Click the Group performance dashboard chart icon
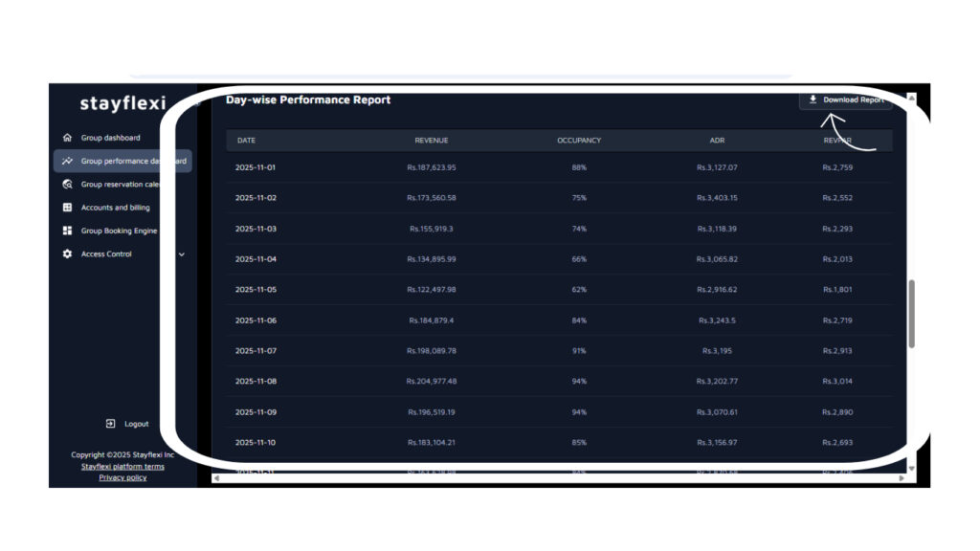The width and height of the screenshot is (980, 551). point(67,161)
